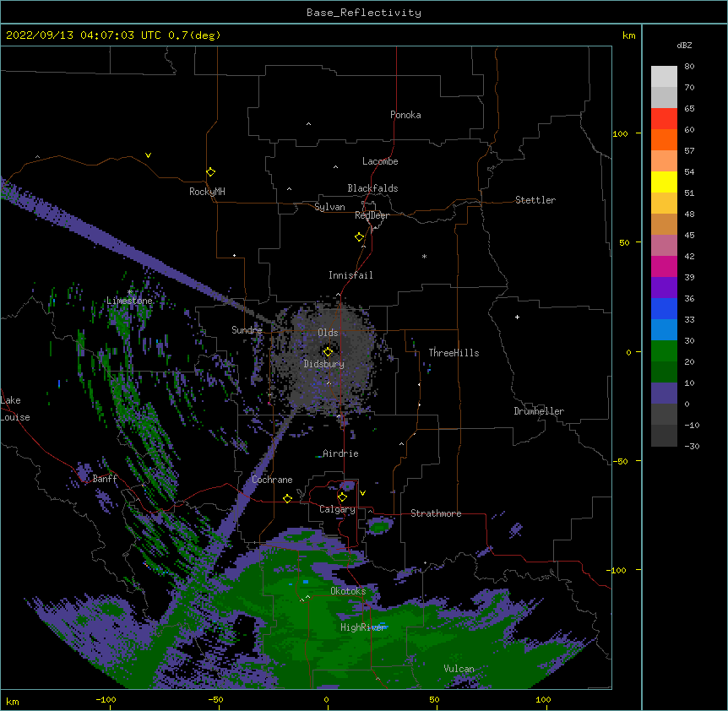Click the RockyMH label
Image resolution: width=728 pixels, height=711 pixels.
coord(207,192)
